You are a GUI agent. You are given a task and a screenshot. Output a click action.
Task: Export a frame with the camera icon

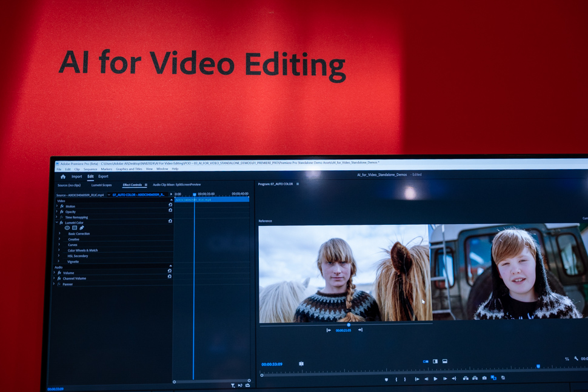pos(484,377)
